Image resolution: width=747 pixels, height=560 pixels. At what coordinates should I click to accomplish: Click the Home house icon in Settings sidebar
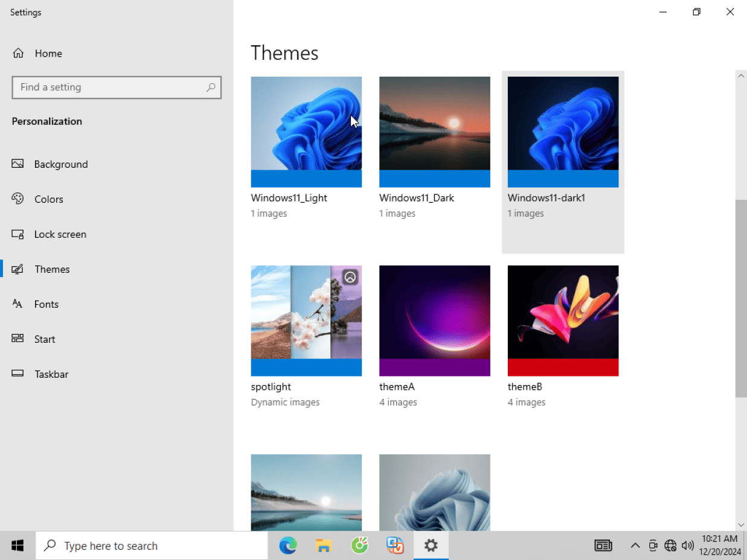[x=18, y=53]
